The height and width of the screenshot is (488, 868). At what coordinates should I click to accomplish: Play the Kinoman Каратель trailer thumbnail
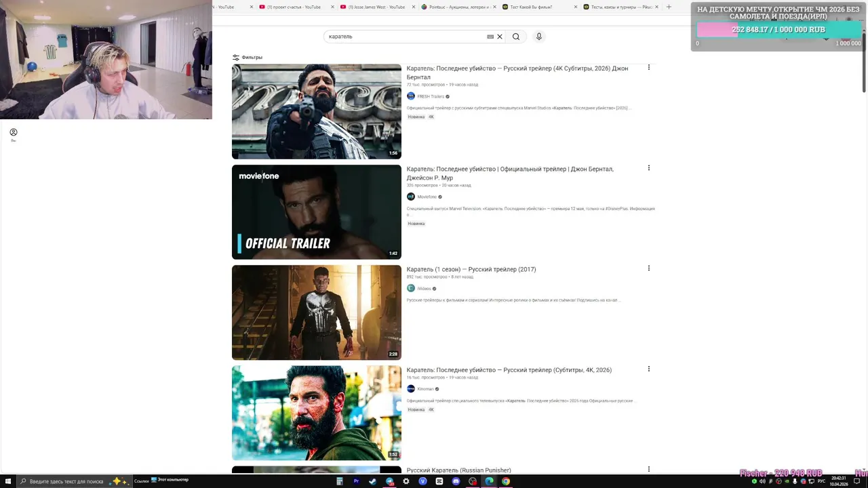[x=317, y=413]
